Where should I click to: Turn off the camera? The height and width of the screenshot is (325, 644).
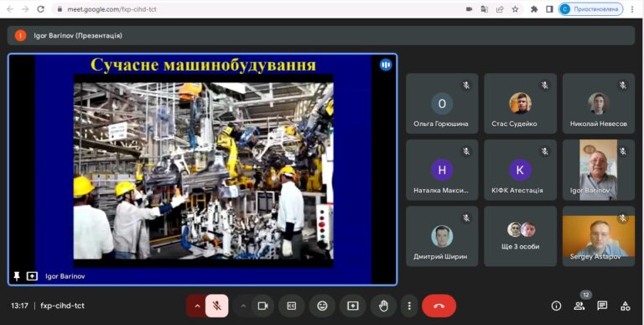(x=262, y=306)
